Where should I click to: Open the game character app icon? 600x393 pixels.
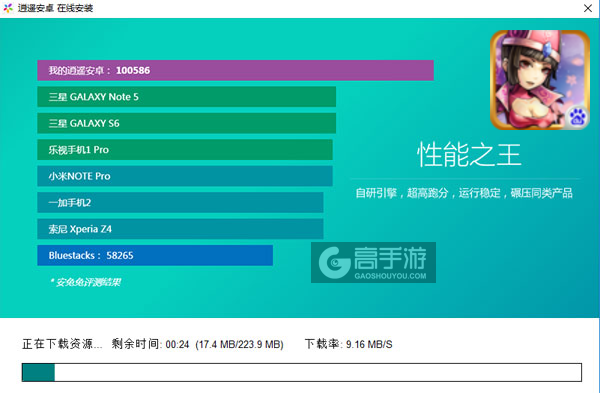(x=540, y=80)
